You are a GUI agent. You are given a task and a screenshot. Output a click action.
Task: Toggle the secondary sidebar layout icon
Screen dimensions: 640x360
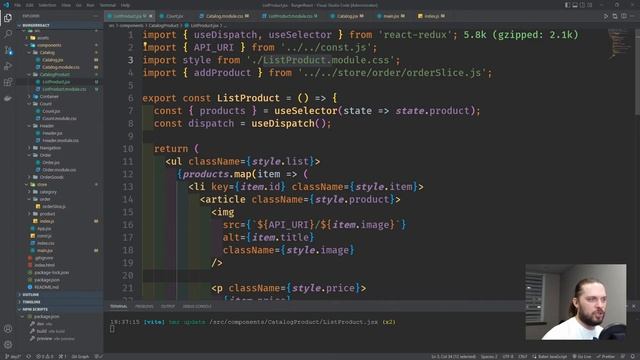(x=582, y=5)
